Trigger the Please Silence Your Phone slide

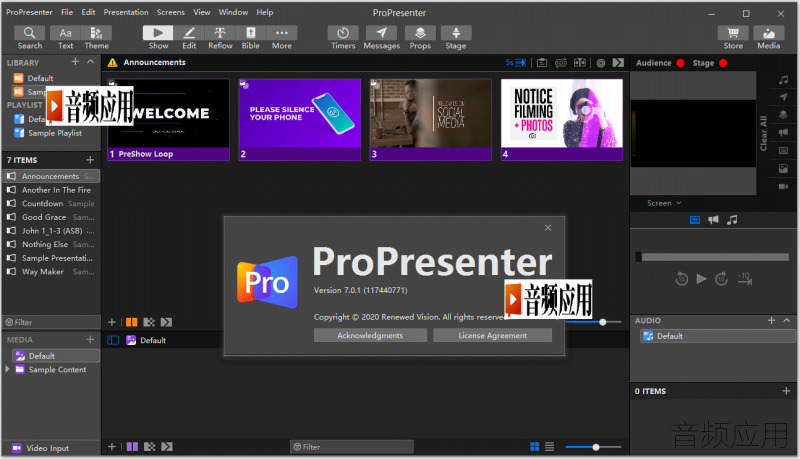(x=299, y=119)
